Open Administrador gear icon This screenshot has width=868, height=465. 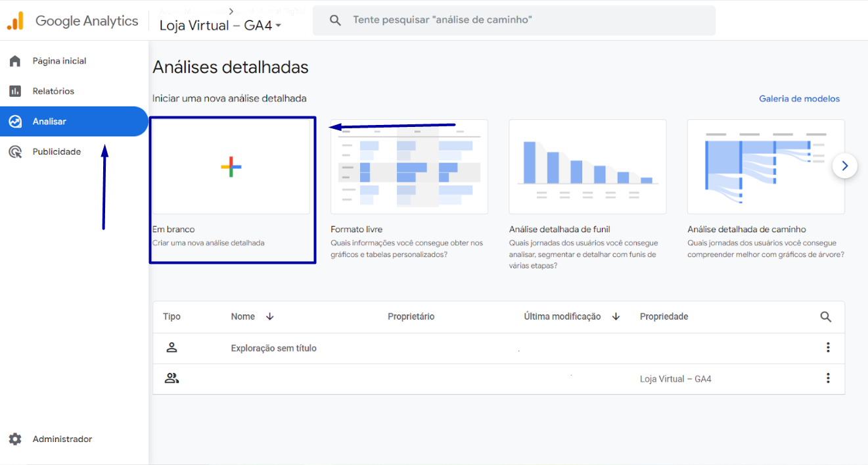pyautogui.click(x=15, y=439)
